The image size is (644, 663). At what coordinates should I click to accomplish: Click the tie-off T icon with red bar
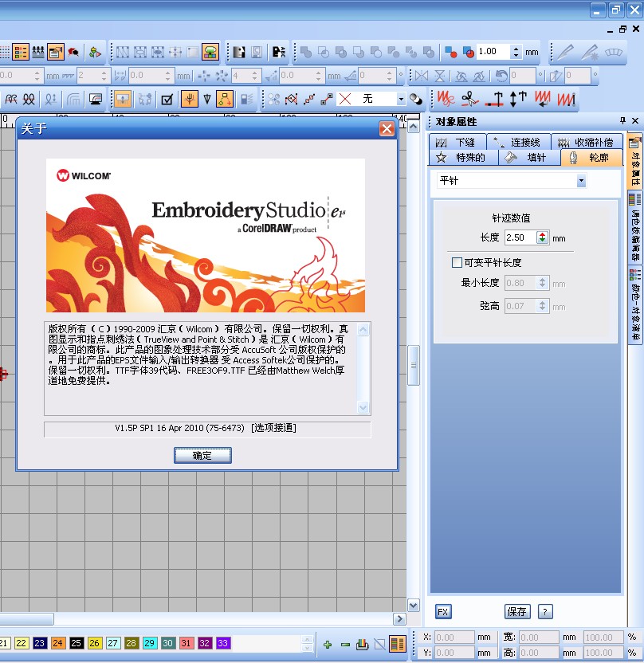point(494,100)
